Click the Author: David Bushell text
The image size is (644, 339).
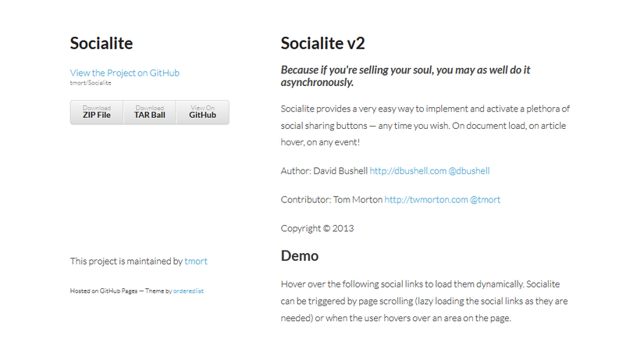coord(324,171)
